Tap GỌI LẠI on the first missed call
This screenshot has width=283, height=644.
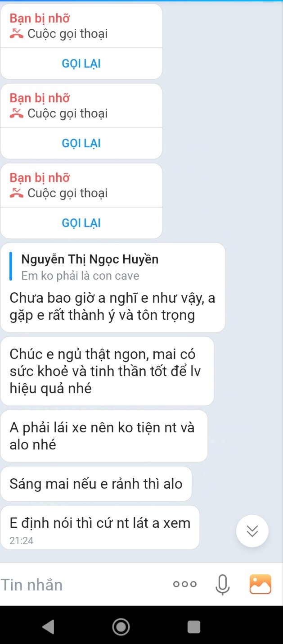coord(81,63)
